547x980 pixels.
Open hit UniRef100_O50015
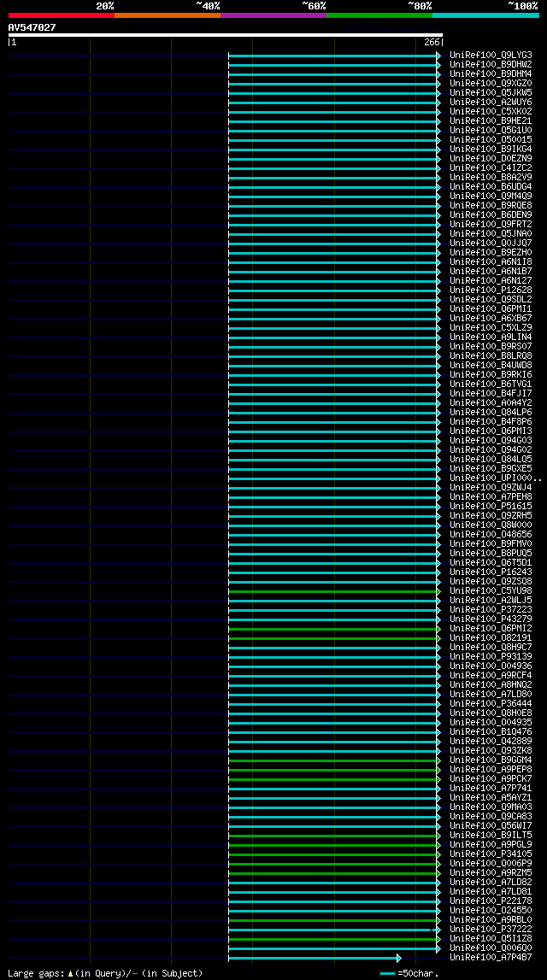click(491, 139)
